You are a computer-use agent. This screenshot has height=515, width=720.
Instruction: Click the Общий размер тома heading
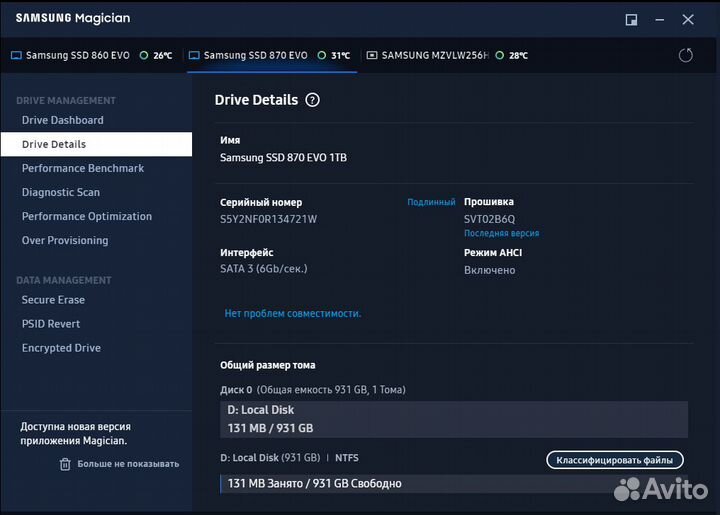268,365
